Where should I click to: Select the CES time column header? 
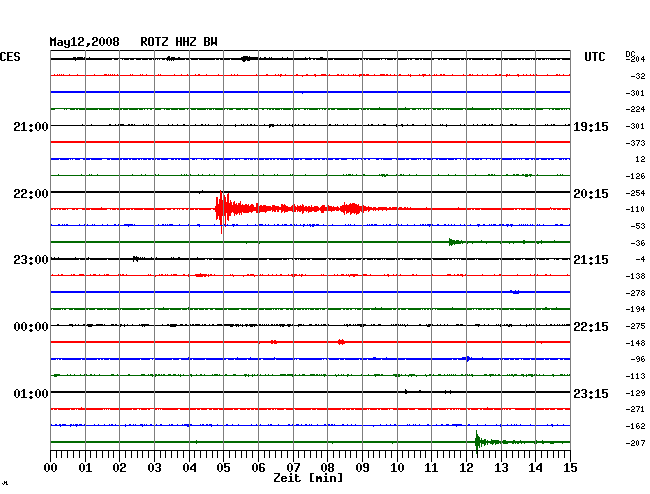pyautogui.click(x=10, y=57)
